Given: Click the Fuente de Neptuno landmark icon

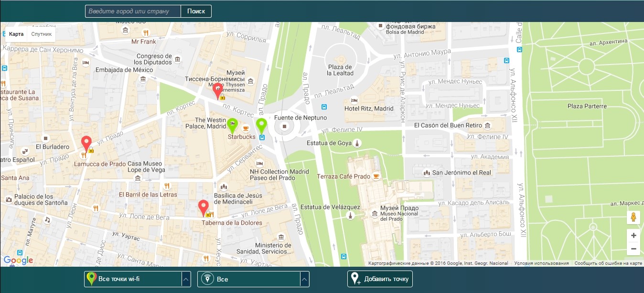Looking at the screenshot, I should point(285,127).
